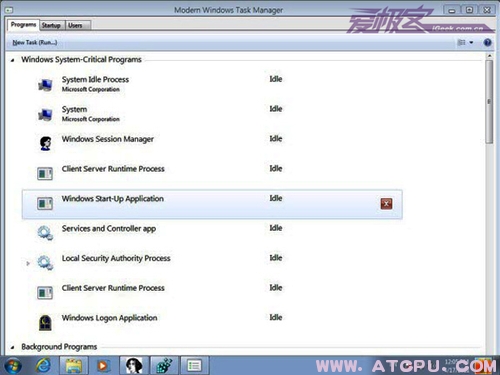Click the vertical scrollbar thumb
500x375 pixels.
[489, 102]
